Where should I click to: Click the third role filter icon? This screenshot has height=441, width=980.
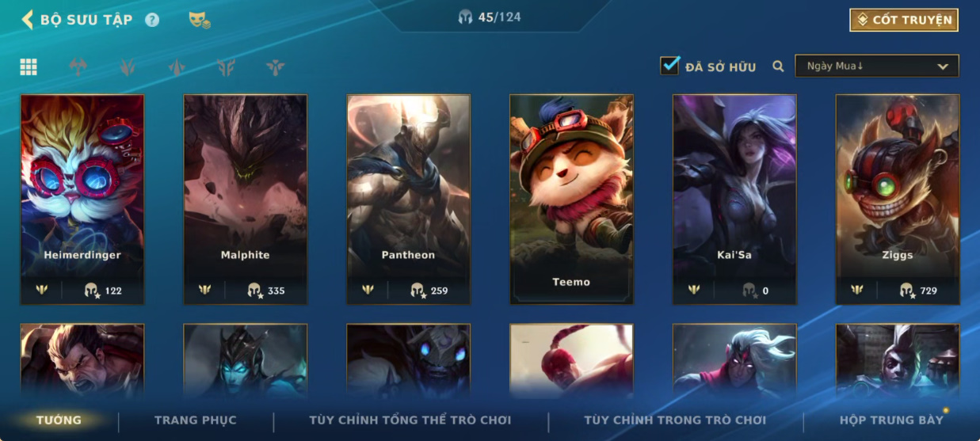coord(177,67)
